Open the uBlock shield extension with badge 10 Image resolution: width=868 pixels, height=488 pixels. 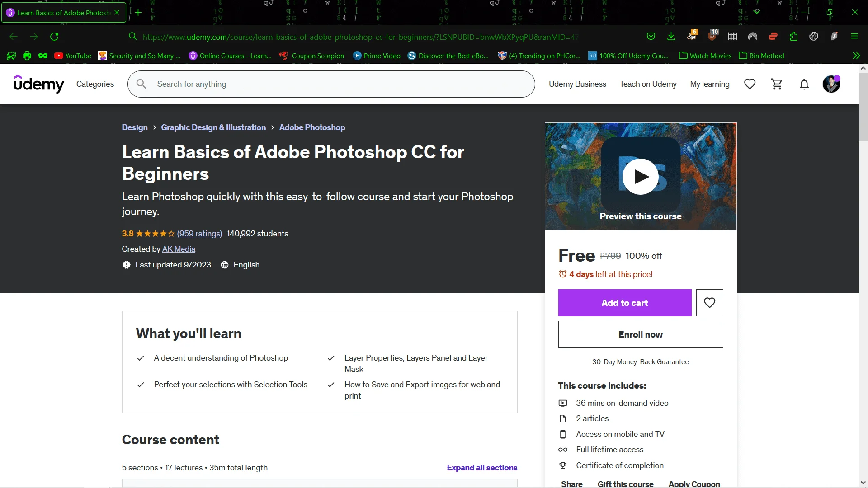click(x=712, y=36)
